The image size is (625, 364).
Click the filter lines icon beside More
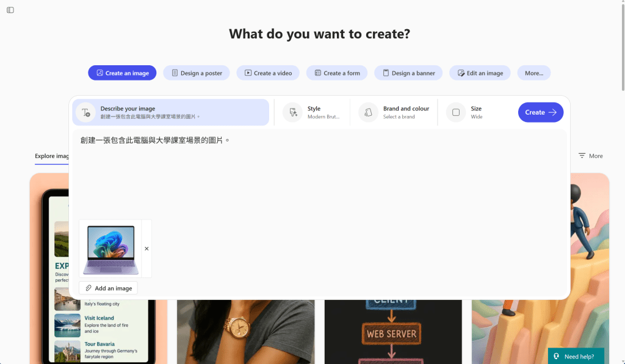pyautogui.click(x=582, y=155)
